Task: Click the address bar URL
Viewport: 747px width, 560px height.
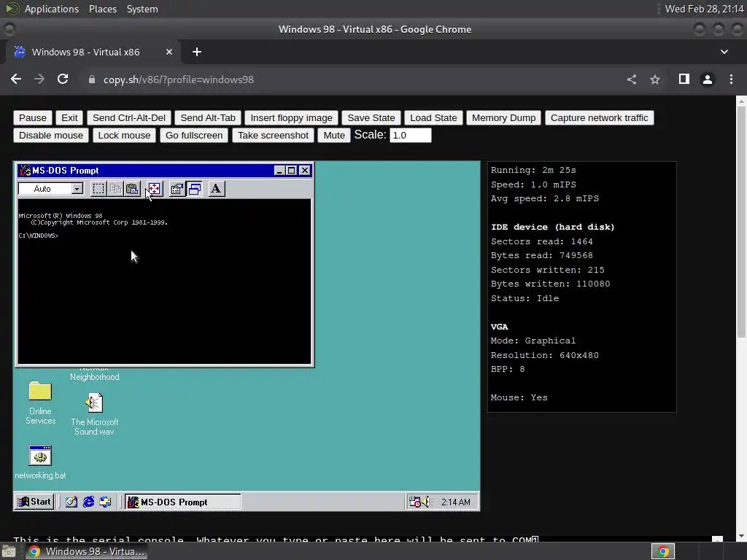Action: [179, 79]
